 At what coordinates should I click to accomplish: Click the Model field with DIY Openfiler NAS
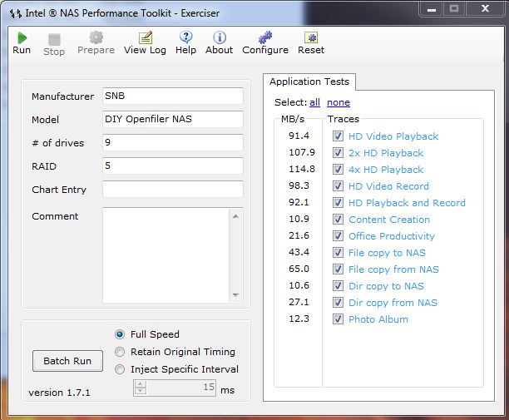coord(173,119)
